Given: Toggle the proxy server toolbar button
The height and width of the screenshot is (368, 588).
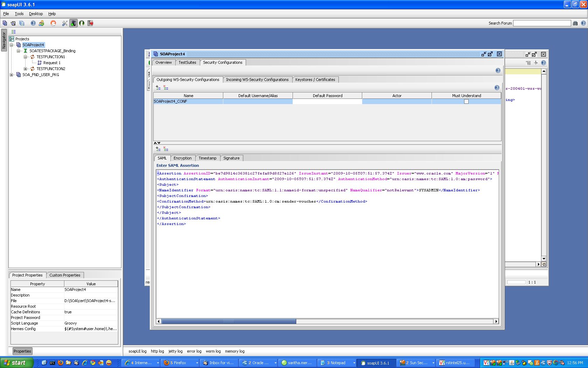Looking at the screenshot, I should pyautogui.click(x=73, y=23).
